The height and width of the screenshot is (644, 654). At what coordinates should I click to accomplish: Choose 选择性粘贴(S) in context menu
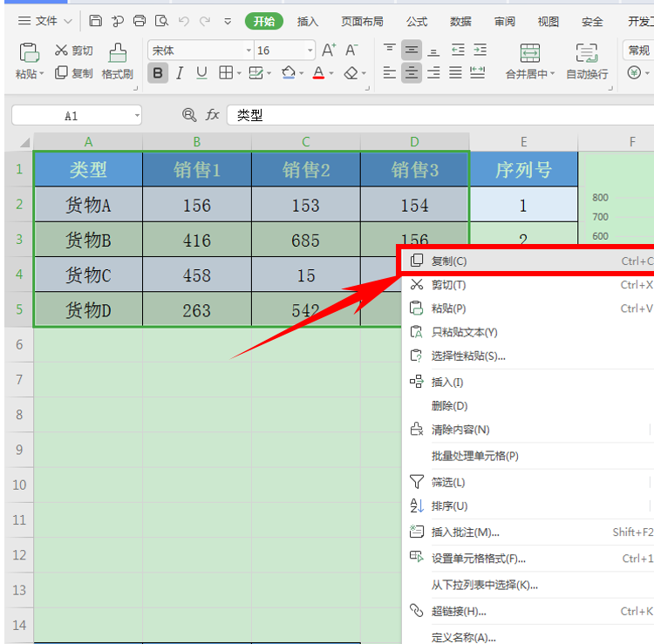coord(528,356)
